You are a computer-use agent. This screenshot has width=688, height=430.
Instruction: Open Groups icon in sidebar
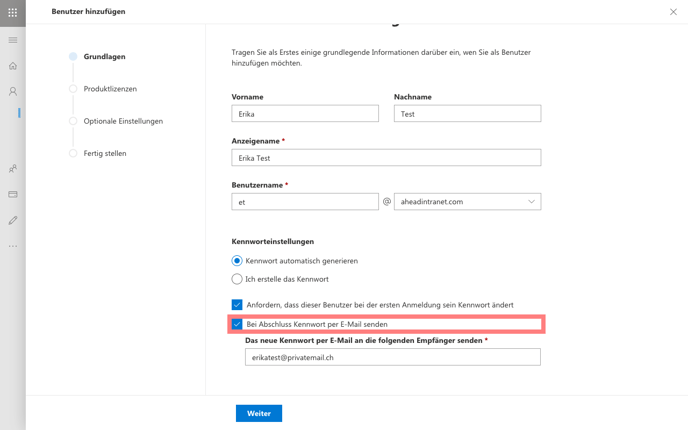click(13, 168)
